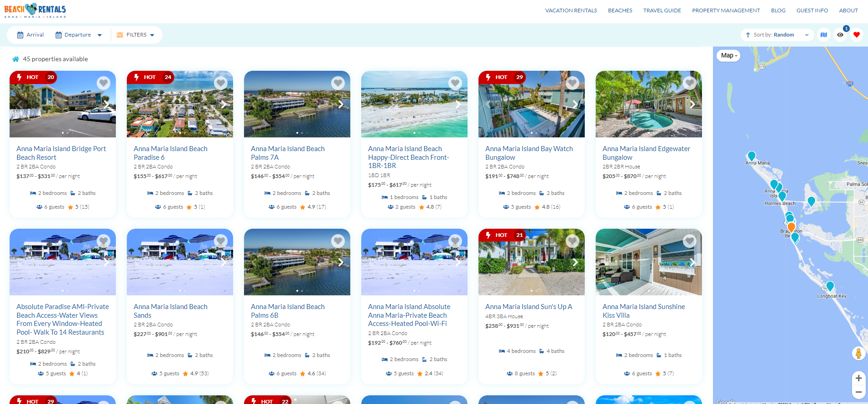The image size is (868, 404).
Task: Click the Anna Maria map marker
Action: 752,156
